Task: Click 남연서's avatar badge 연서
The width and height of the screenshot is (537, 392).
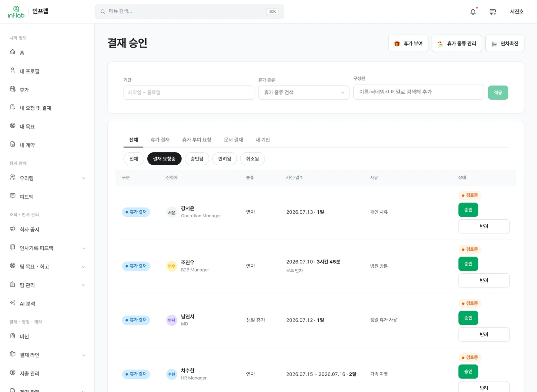Action: [x=172, y=320]
